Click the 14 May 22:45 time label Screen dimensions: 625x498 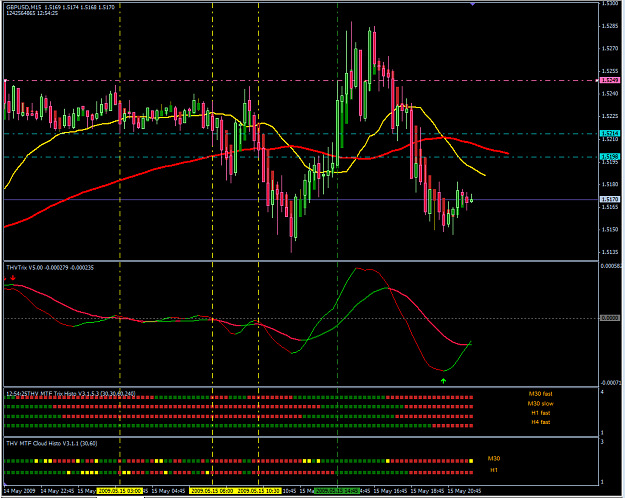coord(57,491)
